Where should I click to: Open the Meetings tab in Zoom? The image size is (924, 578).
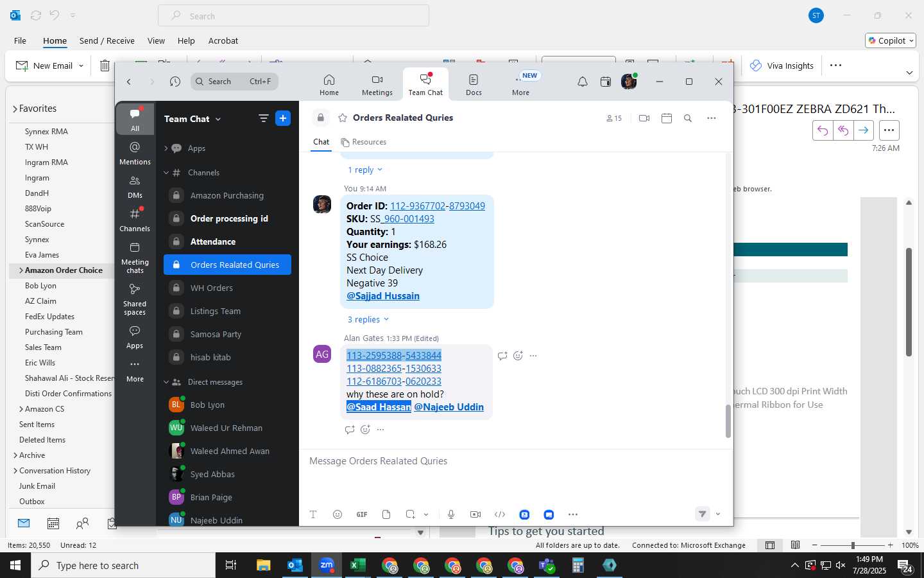[x=377, y=84]
